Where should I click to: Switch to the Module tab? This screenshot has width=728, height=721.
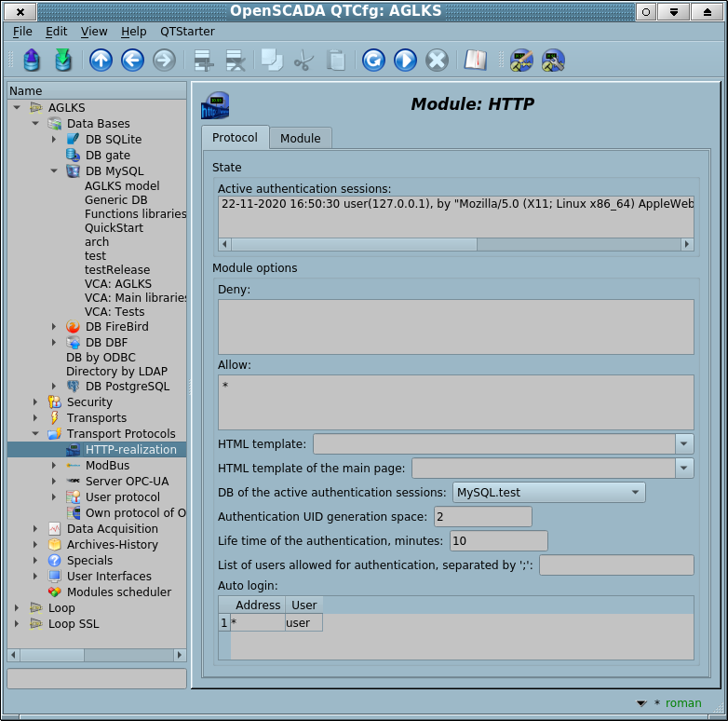[300, 138]
